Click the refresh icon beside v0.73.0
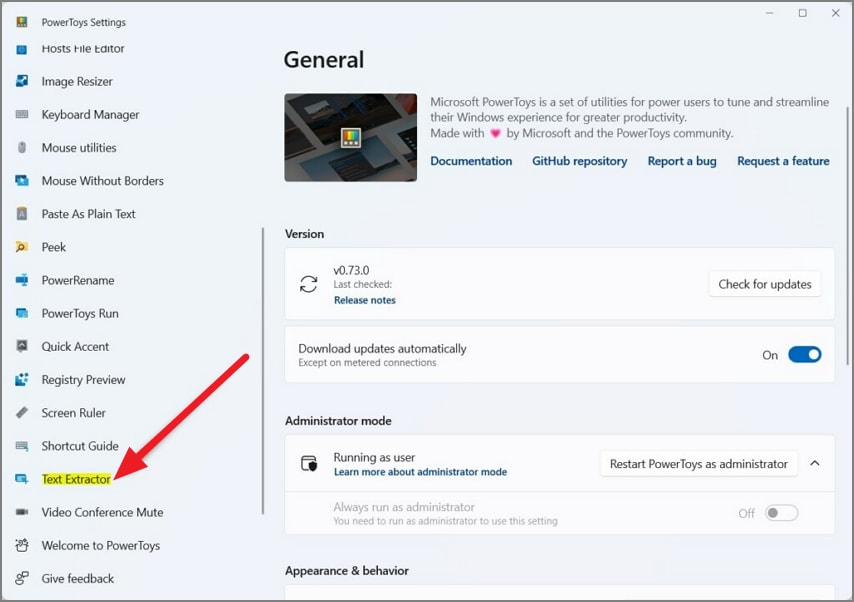This screenshot has height=602, width=854. pyautogui.click(x=308, y=284)
